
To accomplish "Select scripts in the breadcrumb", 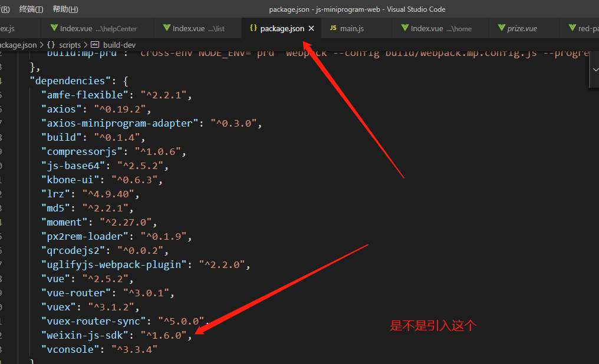I will coord(70,45).
